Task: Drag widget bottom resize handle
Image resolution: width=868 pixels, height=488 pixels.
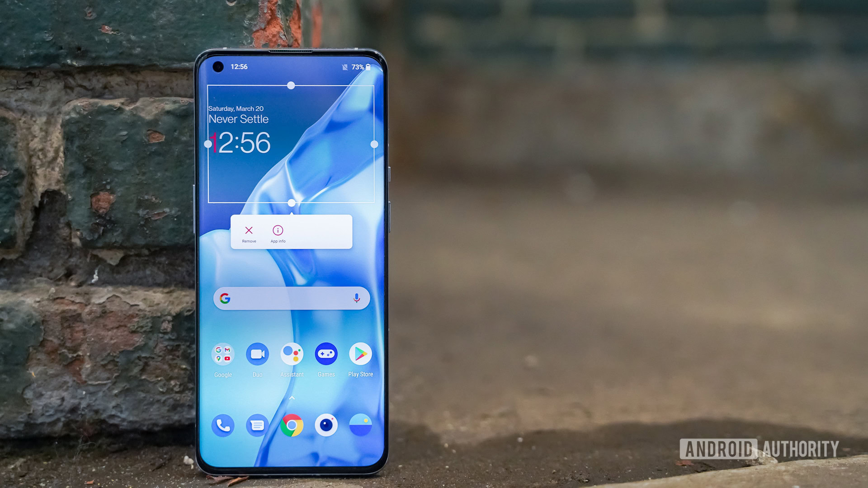Action: click(x=292, y=202)
